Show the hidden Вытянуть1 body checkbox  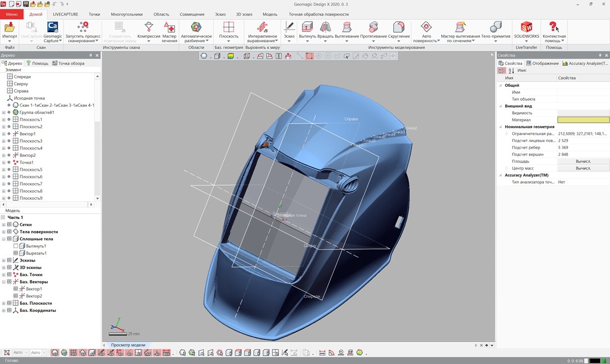coord(15,246)
